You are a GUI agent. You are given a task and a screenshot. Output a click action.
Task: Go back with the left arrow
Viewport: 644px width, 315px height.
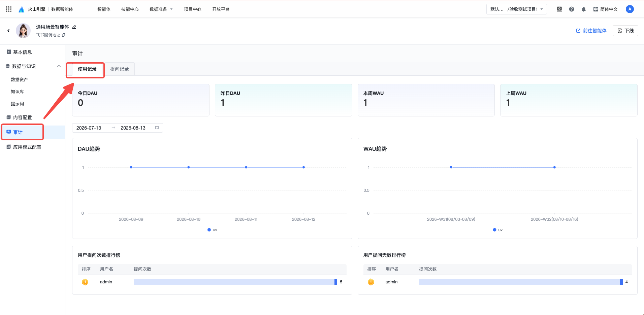(8, 31)
